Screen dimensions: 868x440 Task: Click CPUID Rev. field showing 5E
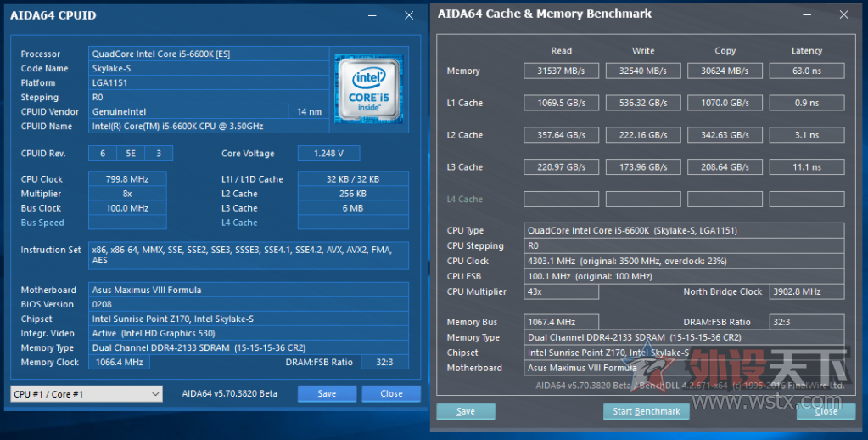[x=131, y=154]
